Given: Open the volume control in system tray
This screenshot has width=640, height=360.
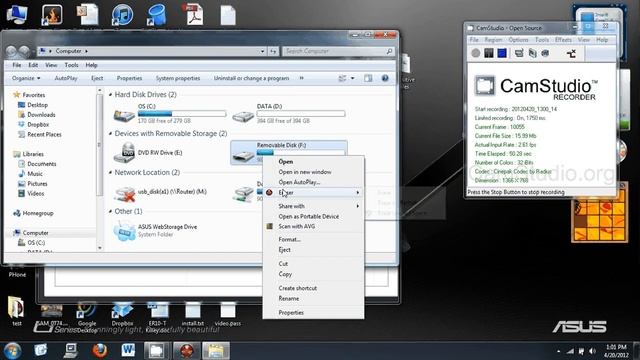Looking at the screenshot, I should tap(592, 351).
